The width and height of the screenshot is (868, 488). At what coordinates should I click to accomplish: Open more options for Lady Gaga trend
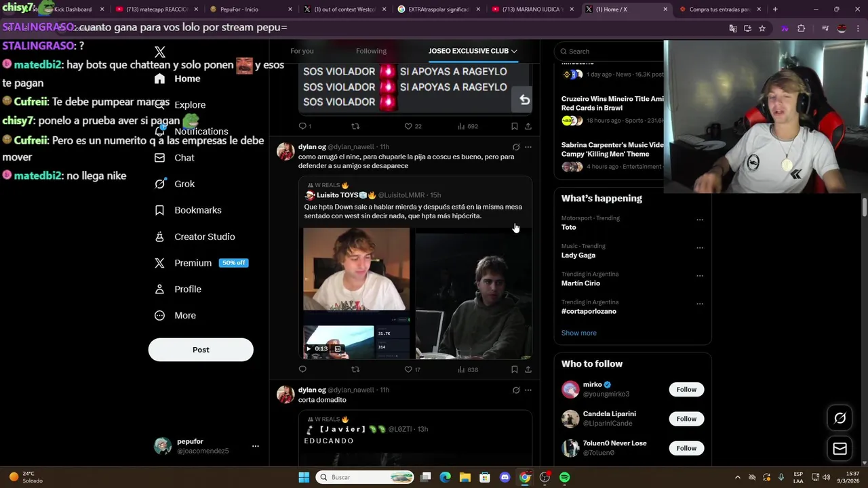(700, 247)
